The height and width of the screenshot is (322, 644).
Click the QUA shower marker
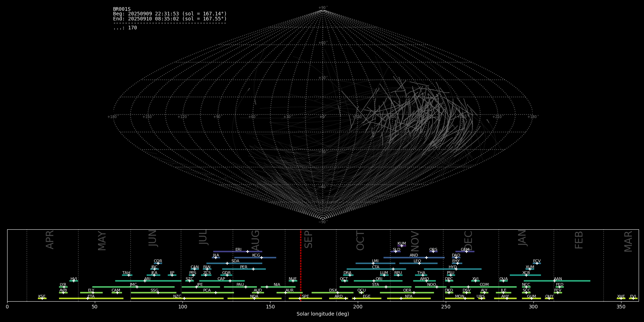(503, 281)
